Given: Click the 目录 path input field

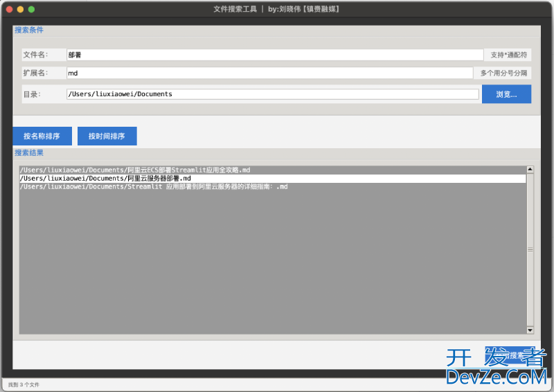Looking at the screenshot, I should click(x=272, y=94).
